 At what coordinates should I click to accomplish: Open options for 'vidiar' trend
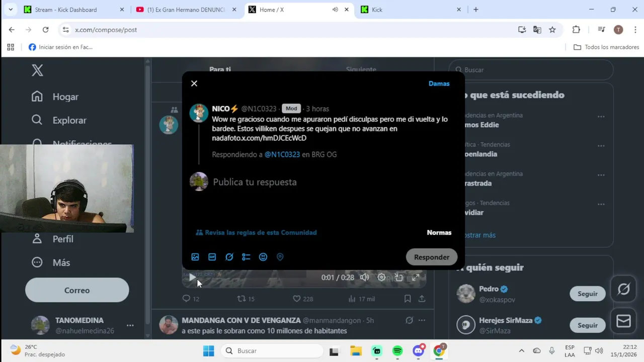coord(601,204)
